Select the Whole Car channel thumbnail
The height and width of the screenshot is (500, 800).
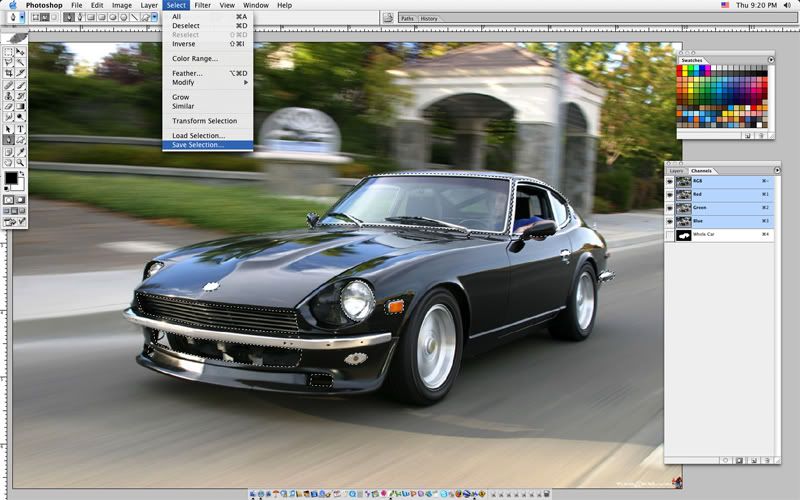684,235
